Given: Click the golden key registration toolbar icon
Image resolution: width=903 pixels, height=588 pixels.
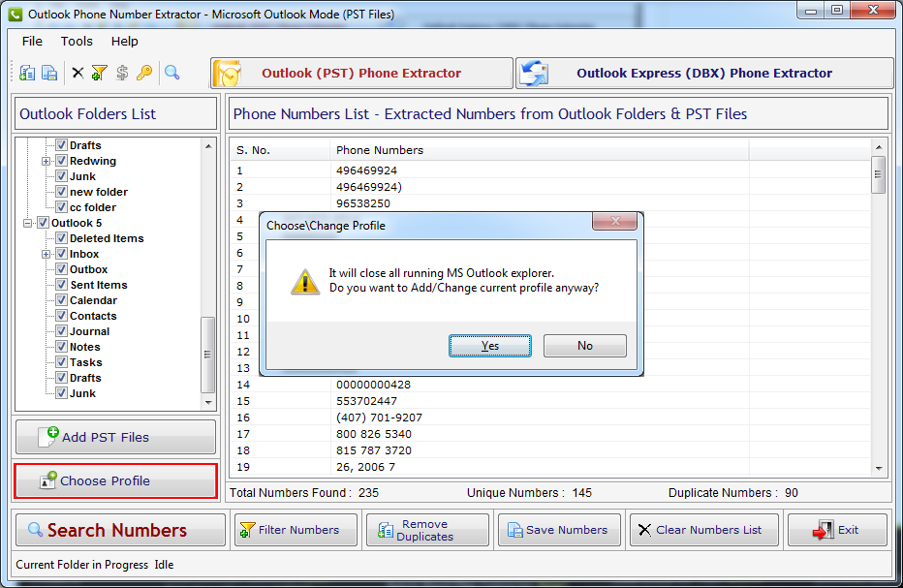Looking at the screenshot, I should (144, 74).
